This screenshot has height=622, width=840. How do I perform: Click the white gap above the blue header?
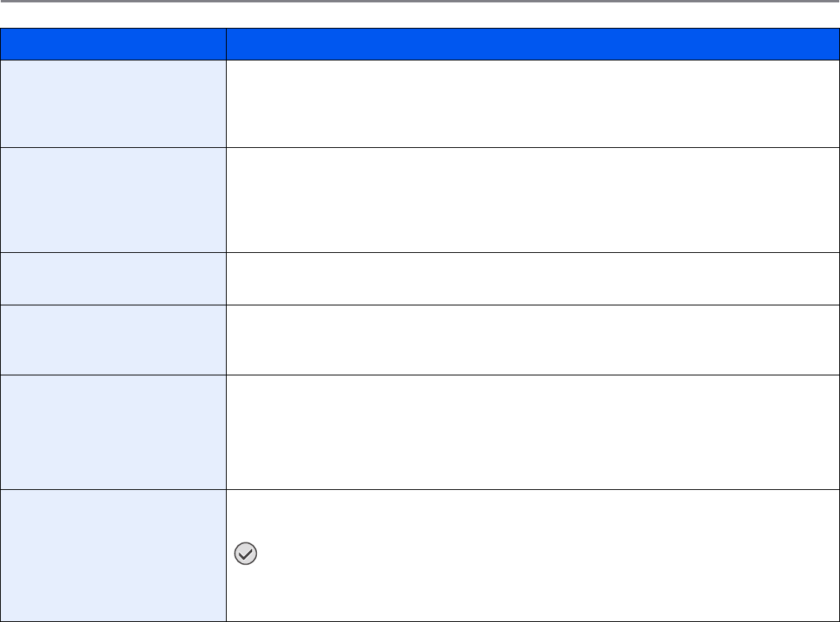(420, 16)
